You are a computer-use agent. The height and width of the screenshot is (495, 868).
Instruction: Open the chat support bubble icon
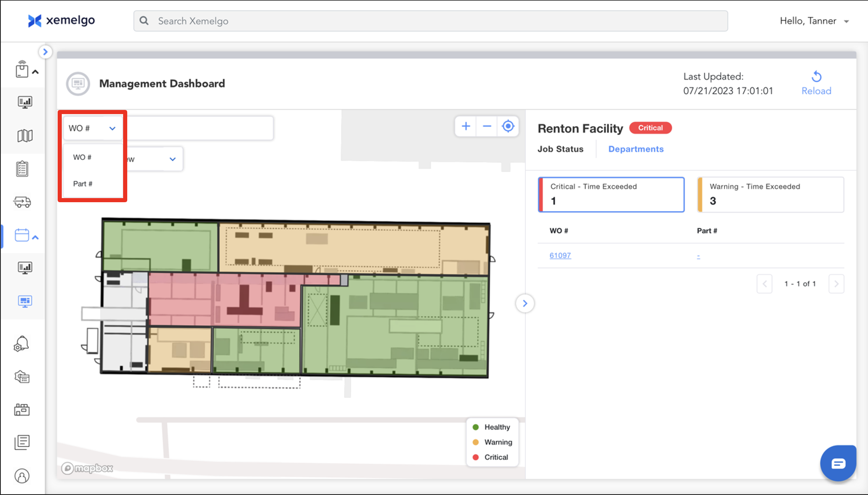coord(838,463)
